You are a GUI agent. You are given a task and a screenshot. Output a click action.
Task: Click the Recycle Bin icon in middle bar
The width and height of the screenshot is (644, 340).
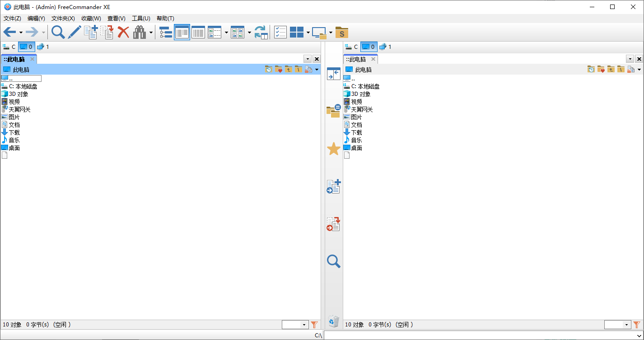tap(333, 321)
